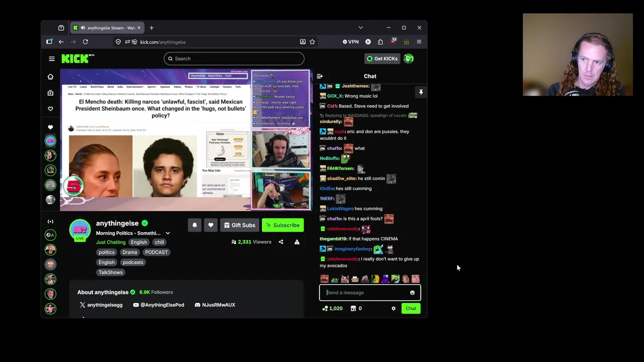Report the stream via warning icon
Screen dimensions: 644x362
pyautogui.click(x=297, y=242)
